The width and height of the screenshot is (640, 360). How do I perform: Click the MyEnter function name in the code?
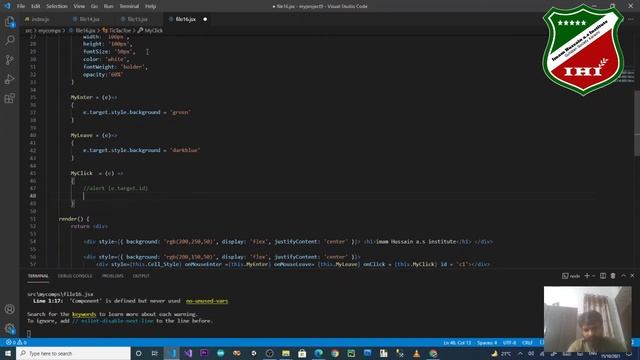point(82,97)
